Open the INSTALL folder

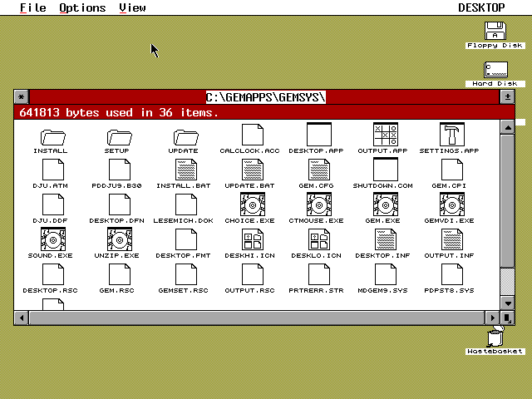(x=52, y=138)
